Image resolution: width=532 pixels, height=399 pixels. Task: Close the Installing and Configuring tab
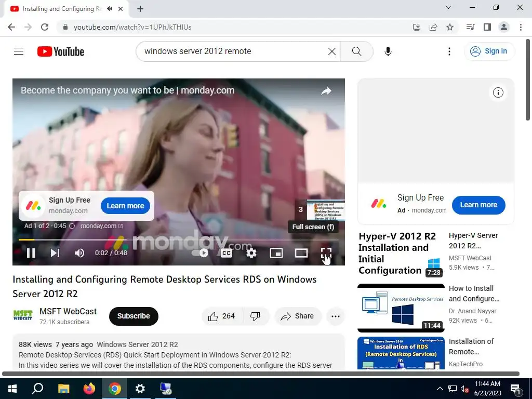[121, 9]
